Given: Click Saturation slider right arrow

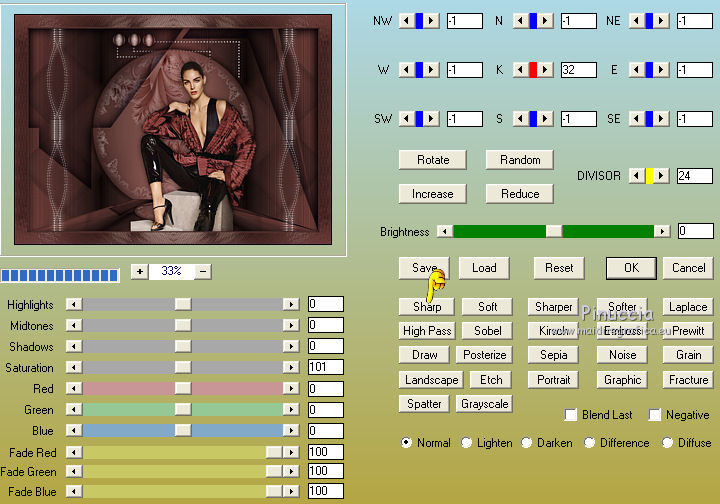Looking at the screenshot, I should coord(291,367).
